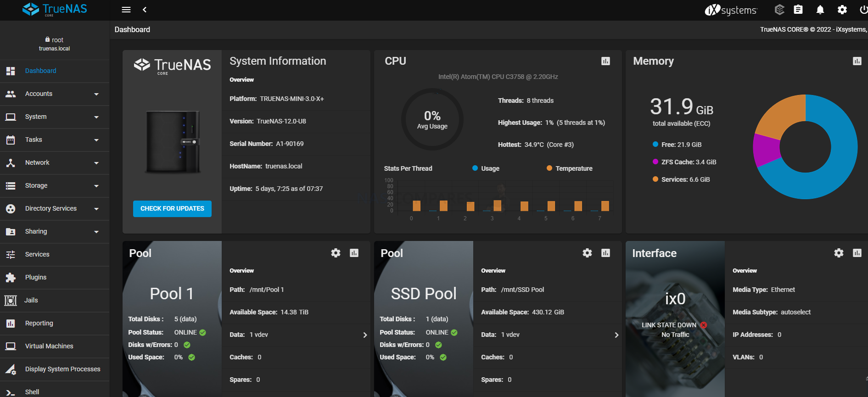868x397 pixels.
Task: Click the Shell prompt icon
Action: point(11,392)
